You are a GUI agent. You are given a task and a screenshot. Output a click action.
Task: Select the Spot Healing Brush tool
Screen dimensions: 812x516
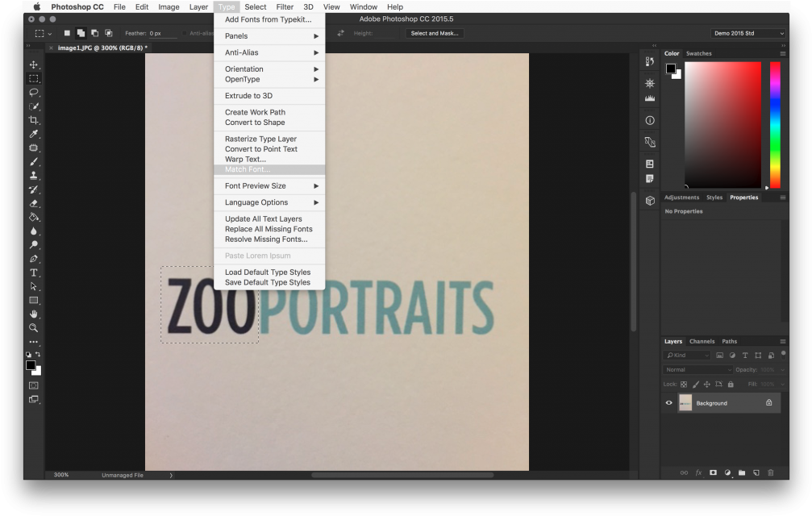pos(34,148)
